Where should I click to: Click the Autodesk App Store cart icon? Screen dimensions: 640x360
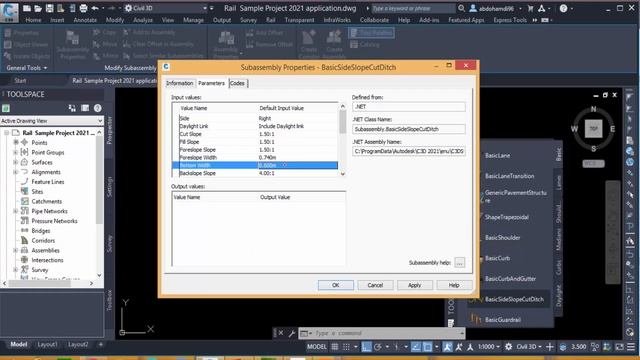530,8
